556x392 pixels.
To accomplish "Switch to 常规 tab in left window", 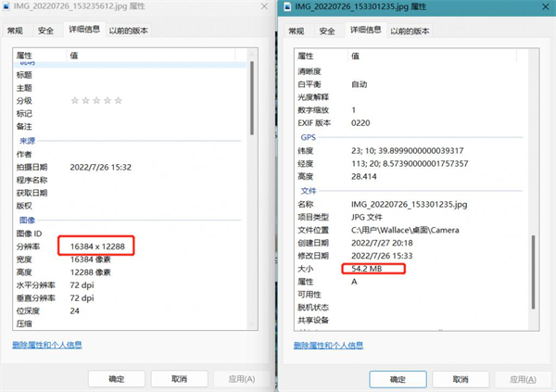I will point(16,31).
